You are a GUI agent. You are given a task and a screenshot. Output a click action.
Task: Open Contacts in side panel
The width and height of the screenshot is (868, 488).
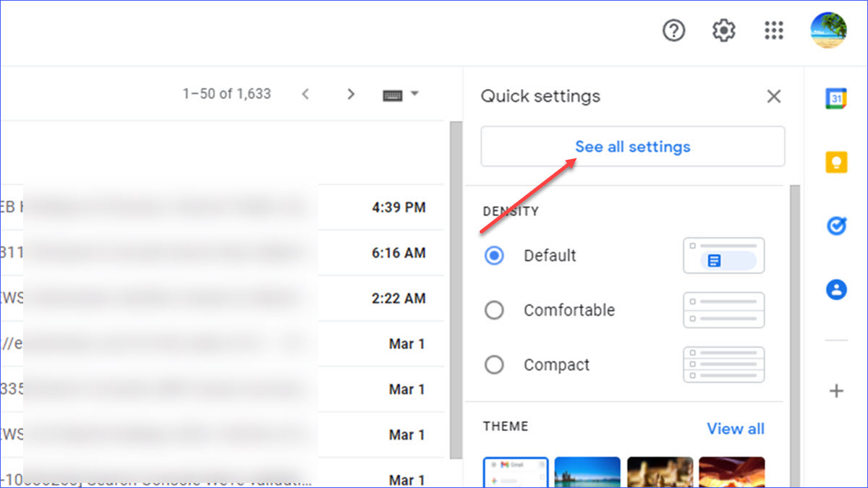[x=836, y=290]
